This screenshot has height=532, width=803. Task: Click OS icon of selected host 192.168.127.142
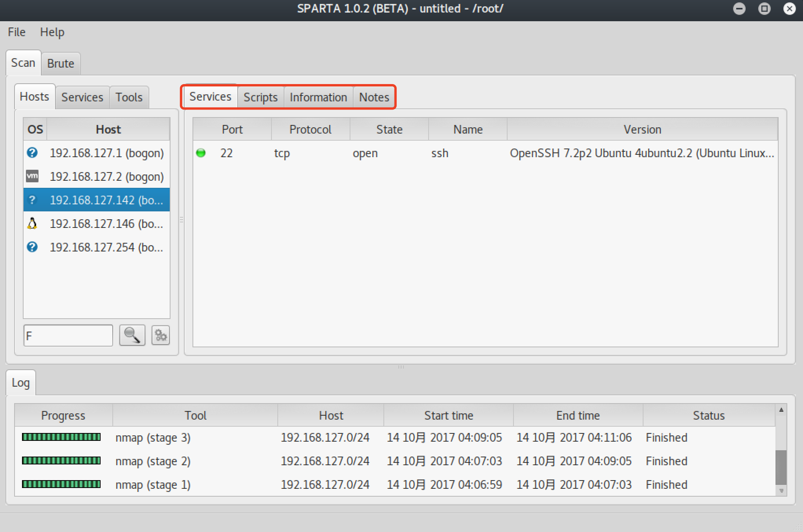tap(32, 200)
